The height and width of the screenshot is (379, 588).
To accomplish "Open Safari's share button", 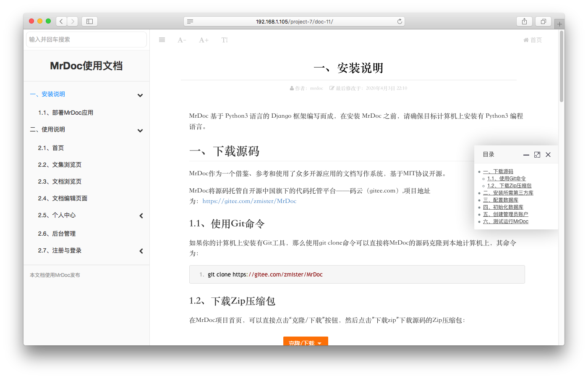I will tap(524, 21).
